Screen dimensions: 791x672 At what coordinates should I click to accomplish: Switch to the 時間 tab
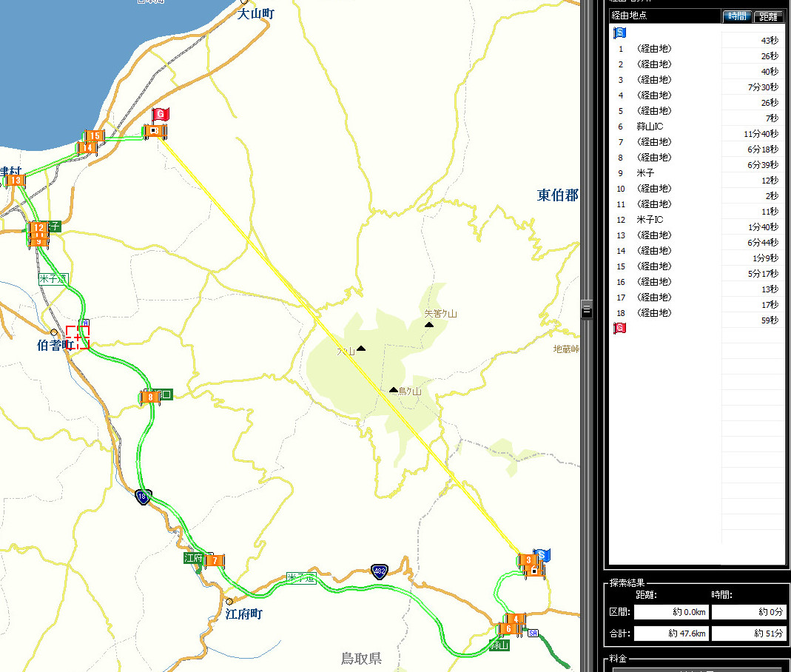coord(737,16)
